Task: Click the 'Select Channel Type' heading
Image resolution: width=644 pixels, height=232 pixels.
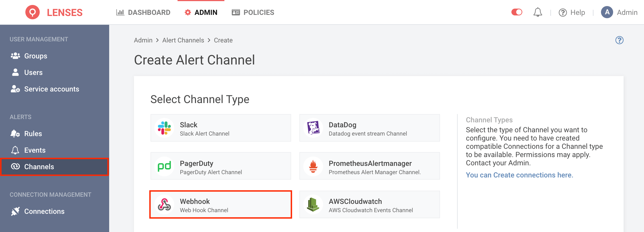Action: point(200,99)
